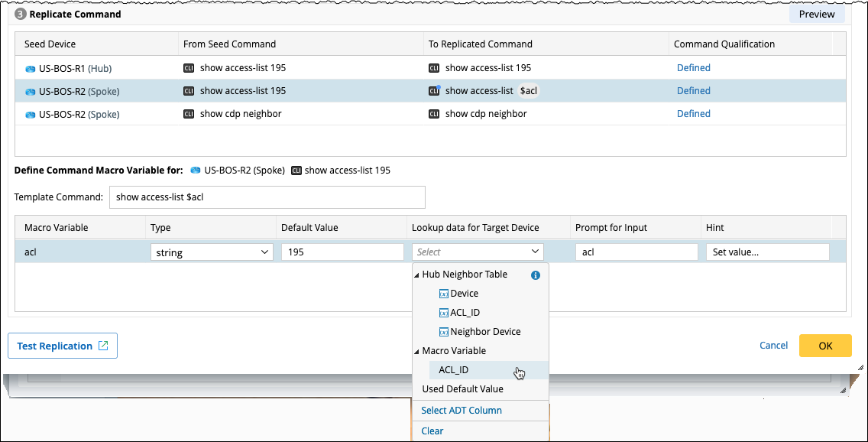The height and width of the screenshot is (442, 868).
Task: Click the CLI icon before show cdp neighbor seed command
Action: pyautogui.click(x=189, y=114)
